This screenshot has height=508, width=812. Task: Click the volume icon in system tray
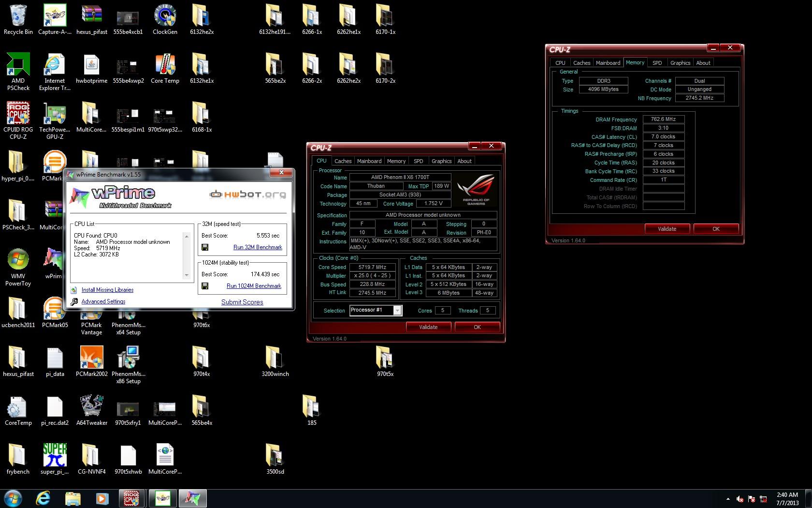pyautogui.click(x=739, y=499)
